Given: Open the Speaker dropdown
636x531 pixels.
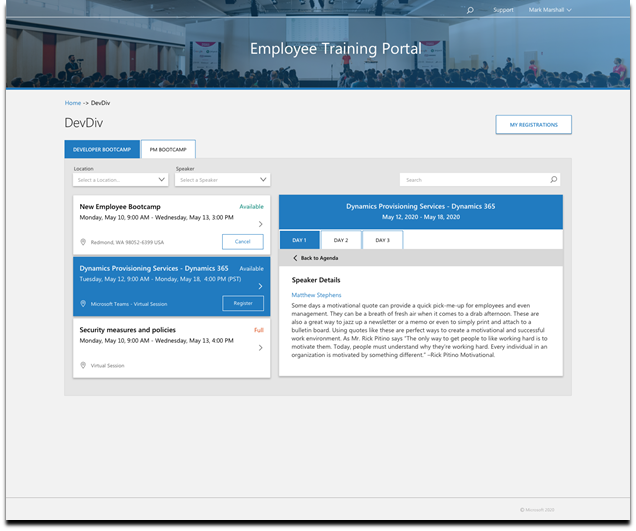Looking at the screenshot, I should (222, 180).
